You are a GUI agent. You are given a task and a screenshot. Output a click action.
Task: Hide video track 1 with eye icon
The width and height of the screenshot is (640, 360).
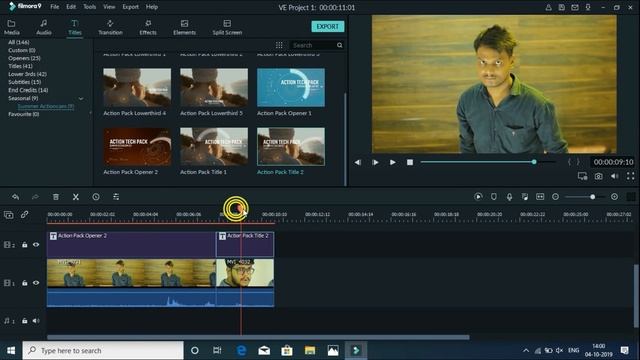point(36,282)
